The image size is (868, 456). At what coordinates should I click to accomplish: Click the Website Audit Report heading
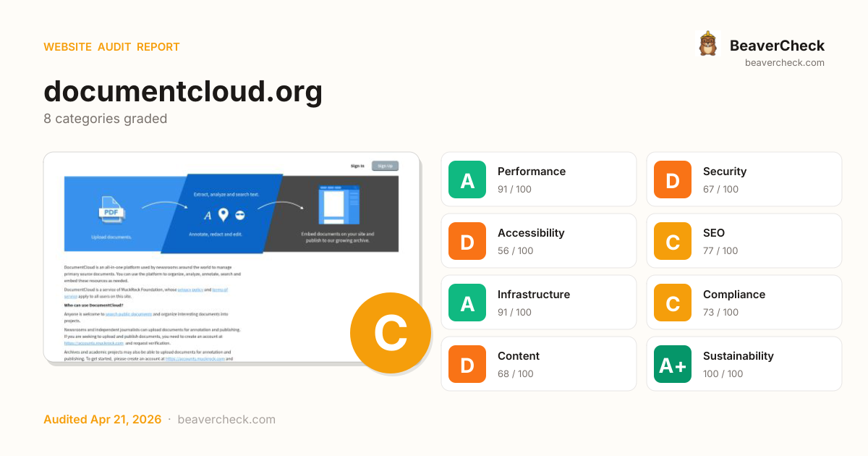pos(111,47)
